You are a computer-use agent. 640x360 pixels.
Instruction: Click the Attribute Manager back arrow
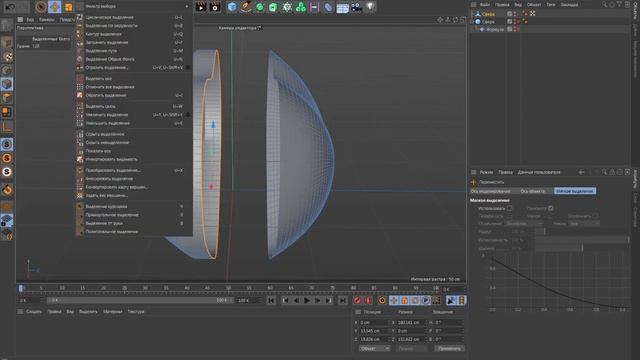point(581,172)
